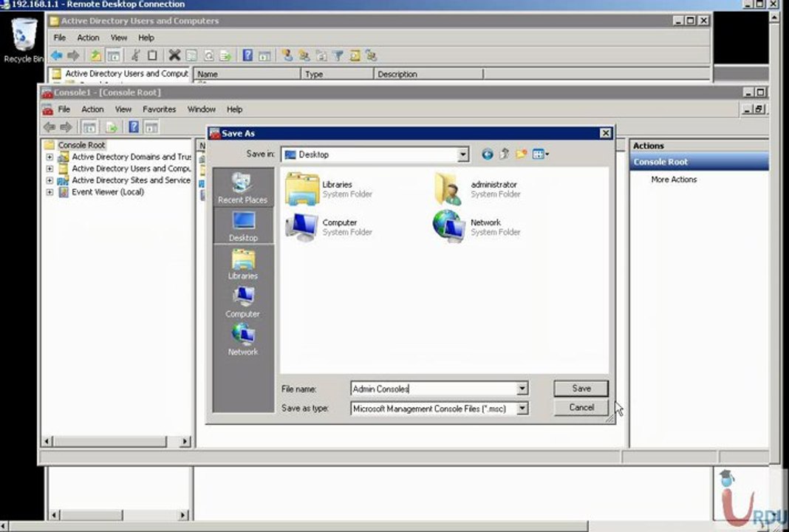Click Name column header in Active Directory window

247,74
